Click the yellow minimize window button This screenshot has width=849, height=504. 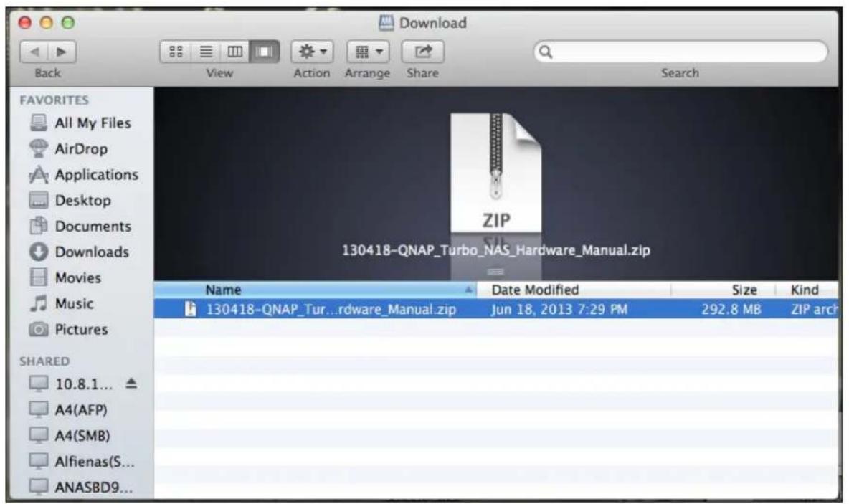coord(47,23)
